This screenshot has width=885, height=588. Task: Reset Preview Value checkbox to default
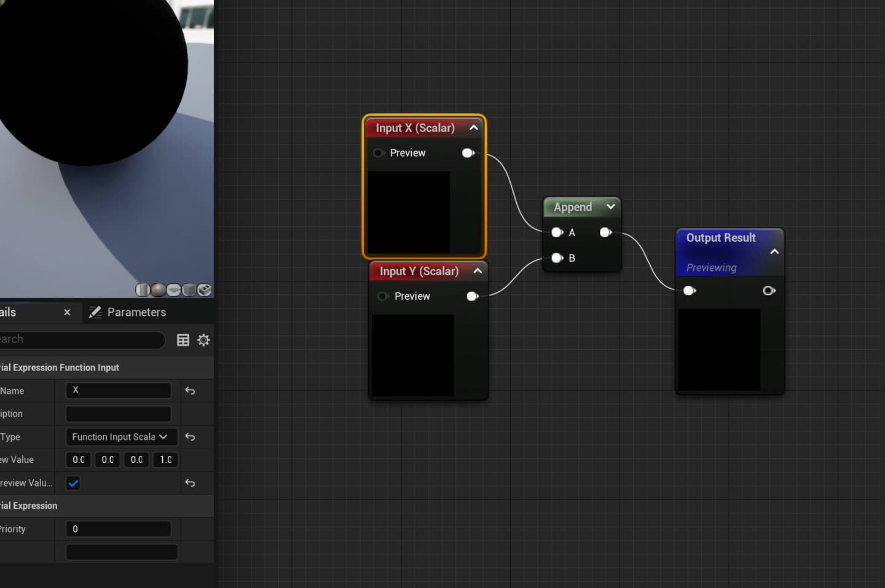coord(190,483)
